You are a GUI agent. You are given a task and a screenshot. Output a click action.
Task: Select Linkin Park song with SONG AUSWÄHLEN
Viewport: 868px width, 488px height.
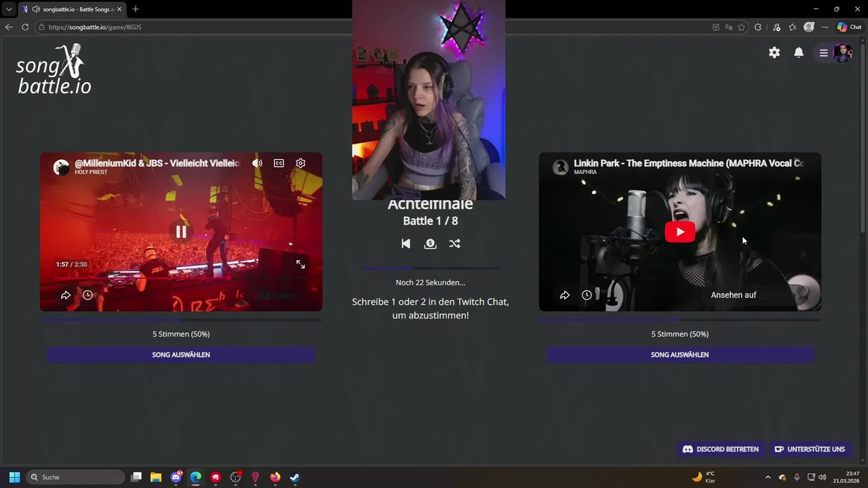680,354
